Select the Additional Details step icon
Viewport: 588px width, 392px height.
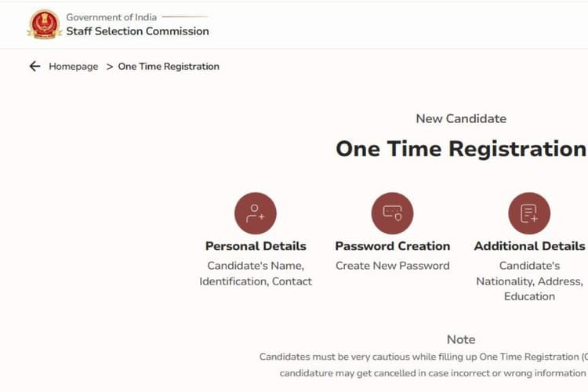click(529, 213)
